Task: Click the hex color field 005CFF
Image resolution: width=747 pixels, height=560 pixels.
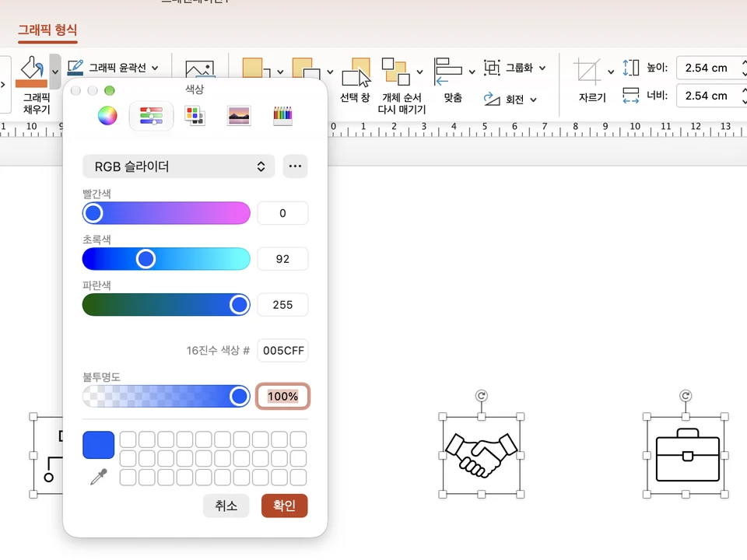Action: [282, 351]
